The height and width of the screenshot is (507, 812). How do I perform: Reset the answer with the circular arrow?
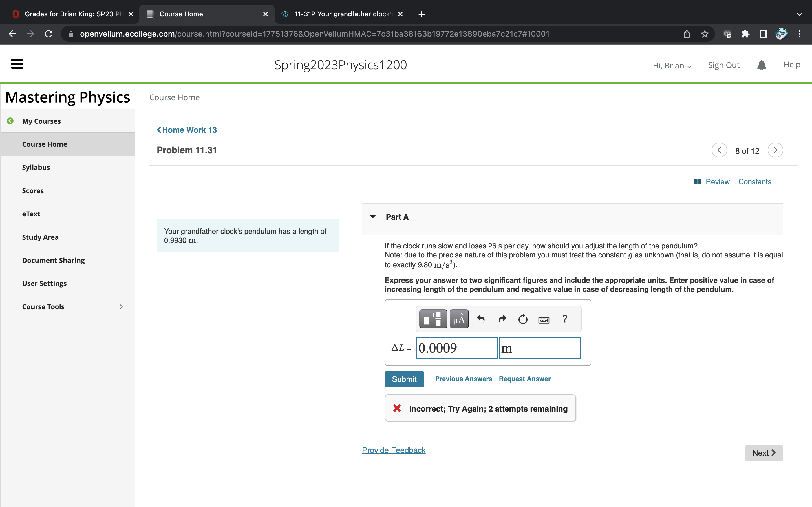pos(523,319)
